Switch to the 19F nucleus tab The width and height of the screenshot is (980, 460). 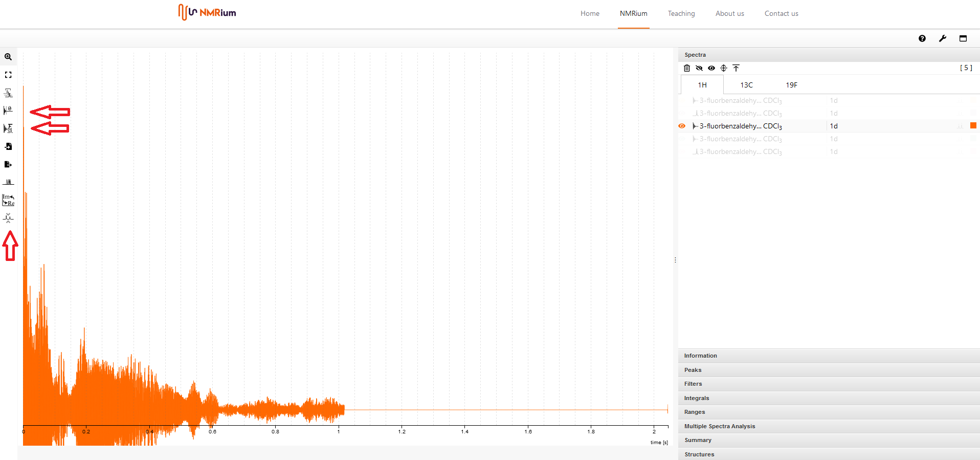[792, 85]
